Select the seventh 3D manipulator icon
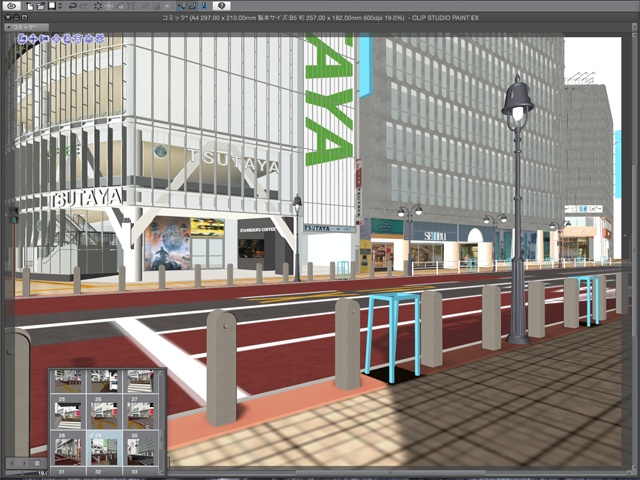Screen dimensions: 640x480 tap(89, 39)
